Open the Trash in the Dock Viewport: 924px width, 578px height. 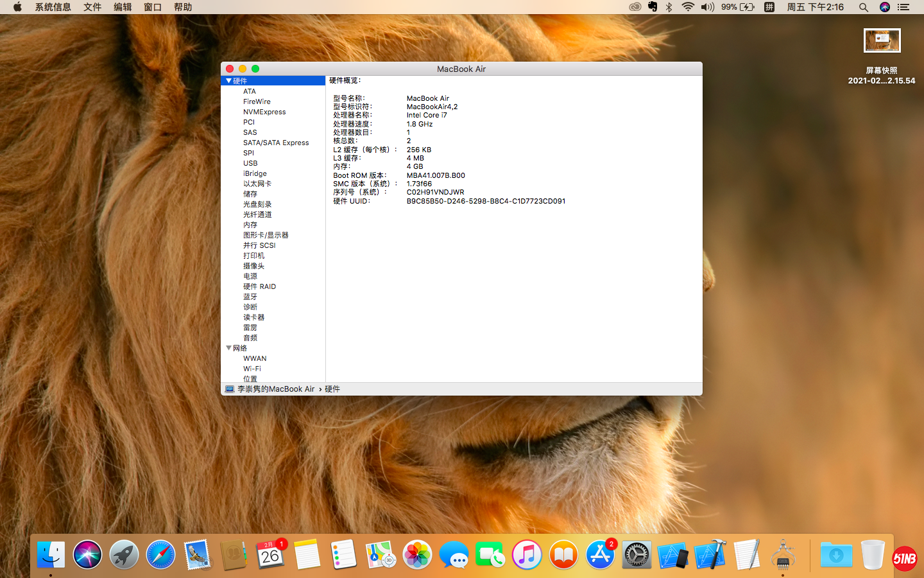pos(873,555)
